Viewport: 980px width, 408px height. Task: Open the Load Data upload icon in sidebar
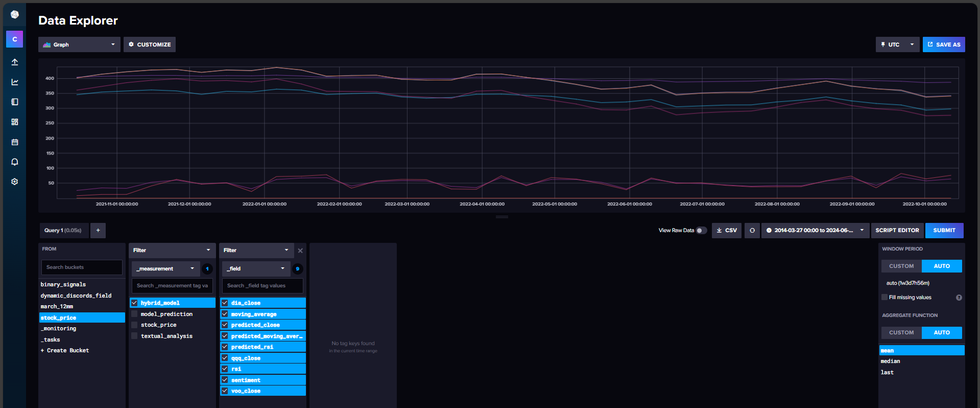coord(15,62)
